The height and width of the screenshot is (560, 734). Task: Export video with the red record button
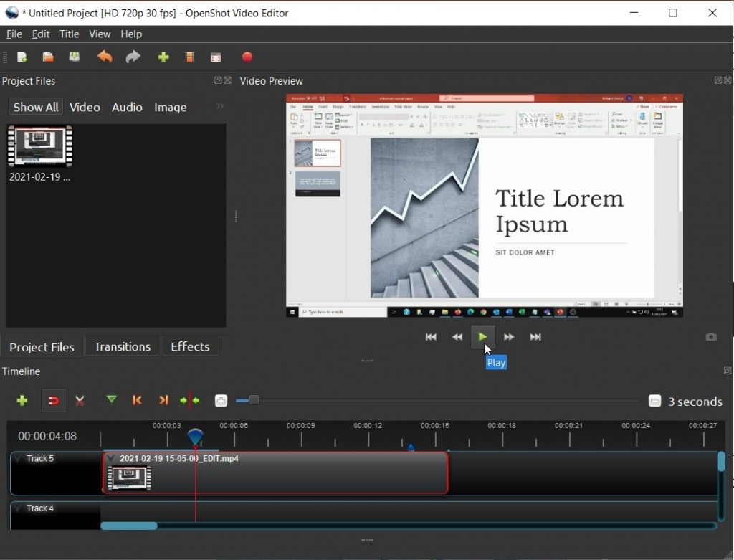(247, 57)
